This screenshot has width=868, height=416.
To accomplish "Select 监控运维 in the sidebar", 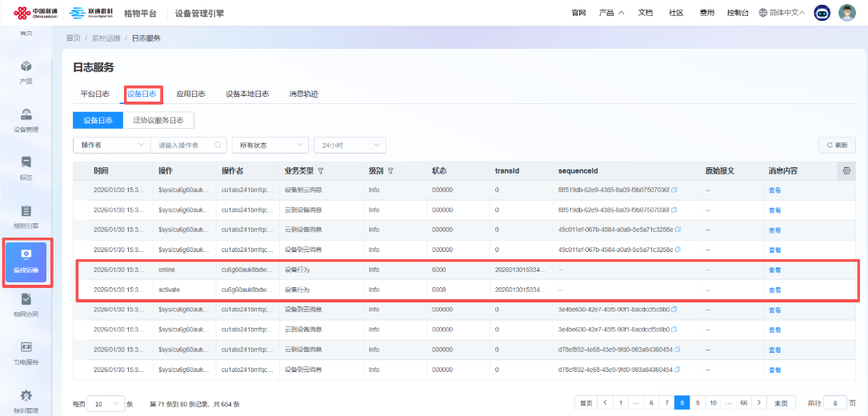I will pos(26,262).
